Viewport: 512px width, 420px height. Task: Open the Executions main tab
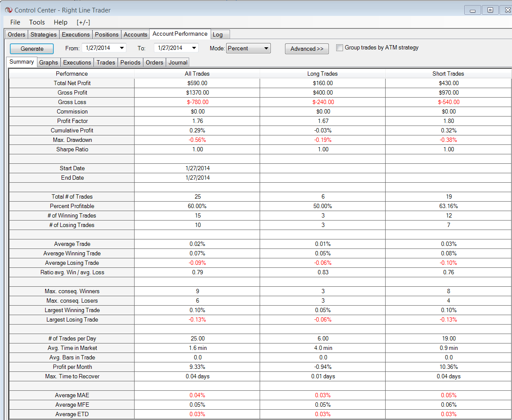pos(76,34)
